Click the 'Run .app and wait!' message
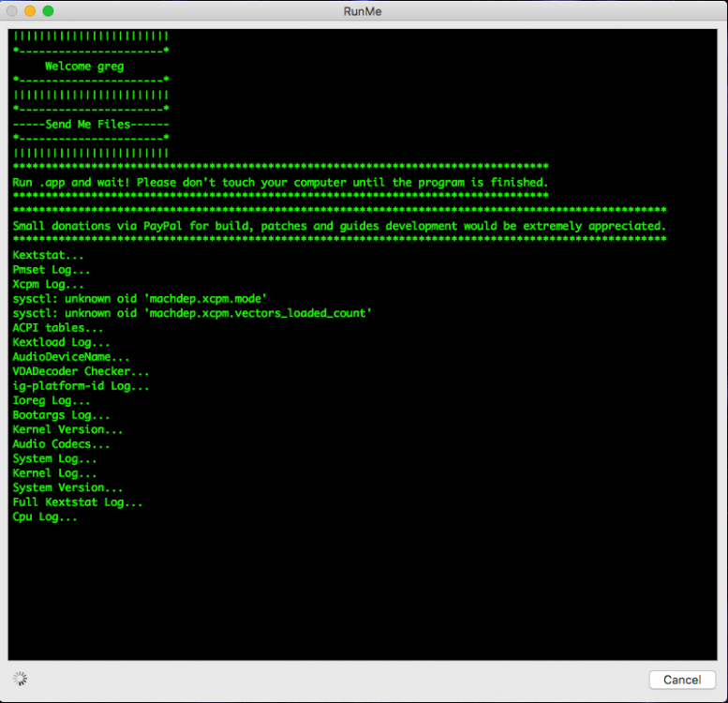This screenshot has width=728, height=703. [280, 183]
